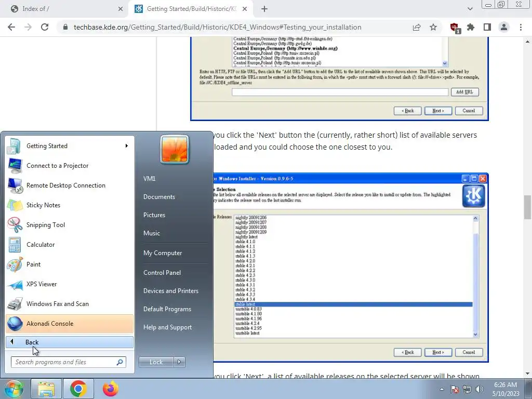The width and height of the screenshot is (532, 399).
Task: Launch Connect to a Projector
Action: (x=70, y=166)
